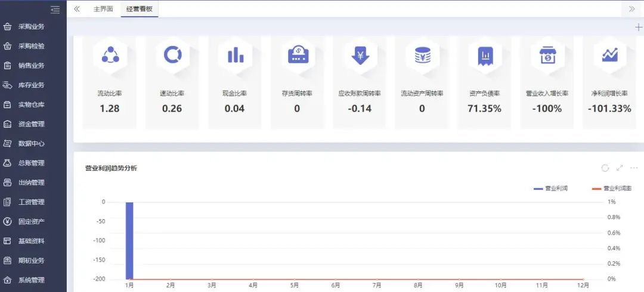The width and height of the screenshot is (644, 292).
Task: Toggle the 营业利润率 legend series
Action: [x=611, y=188]
